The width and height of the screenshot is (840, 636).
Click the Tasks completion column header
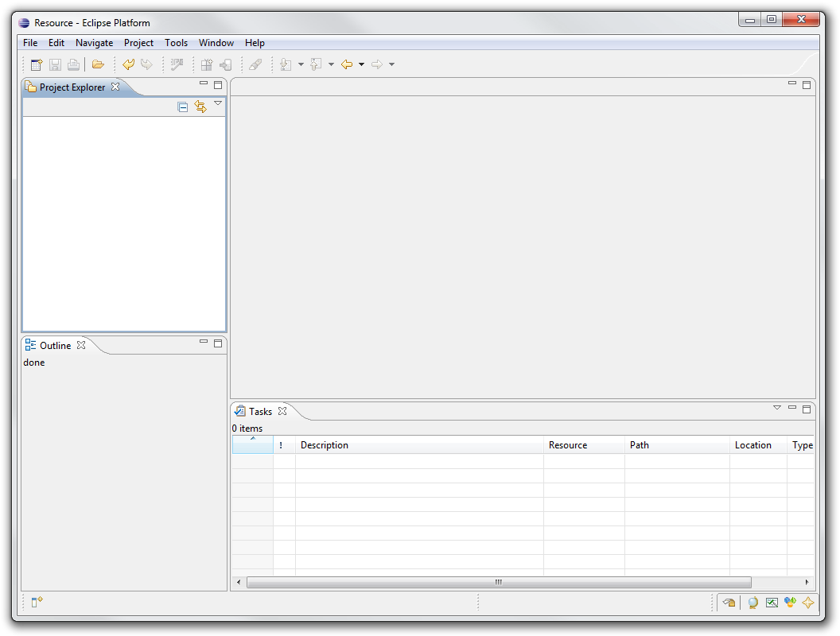tap(253, 445)
